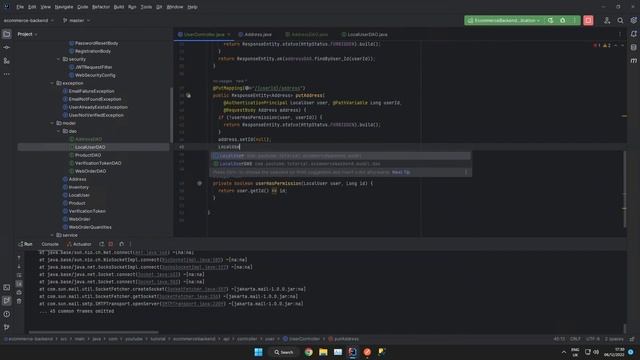Select Inventory class in project tree
This screenshot has height=360, width=640.
tap(78, 187)
